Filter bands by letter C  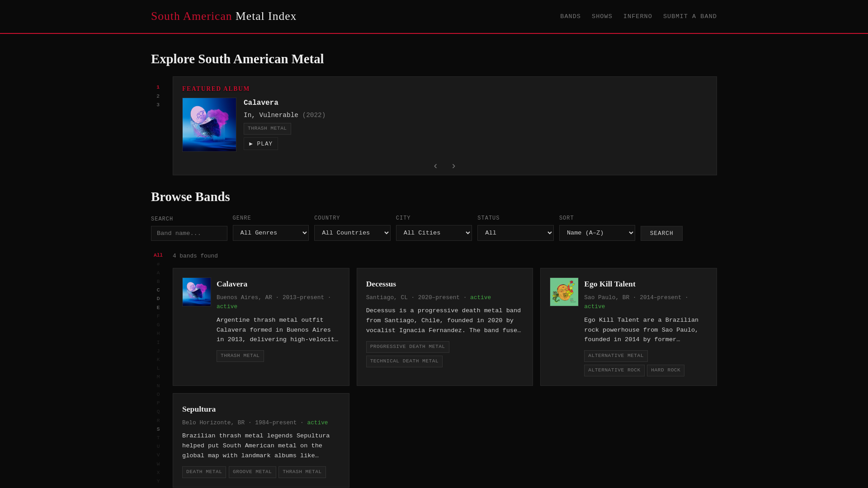(158, 290)
